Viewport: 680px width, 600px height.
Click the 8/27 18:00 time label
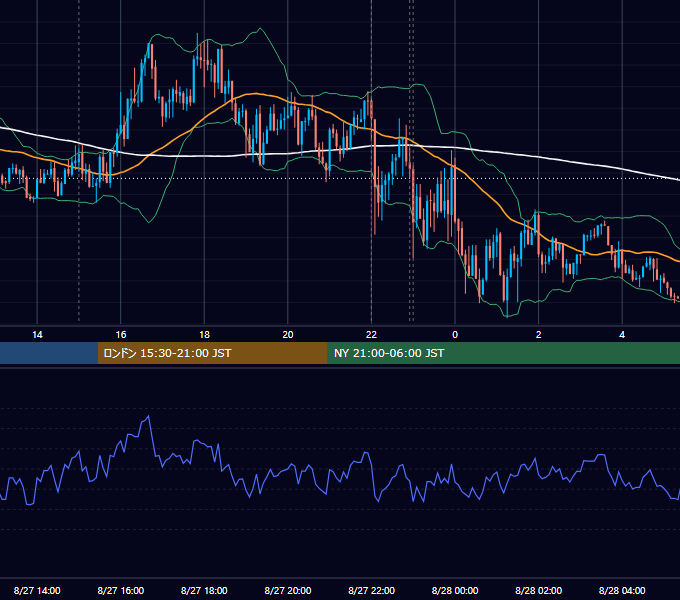[204, 590]
